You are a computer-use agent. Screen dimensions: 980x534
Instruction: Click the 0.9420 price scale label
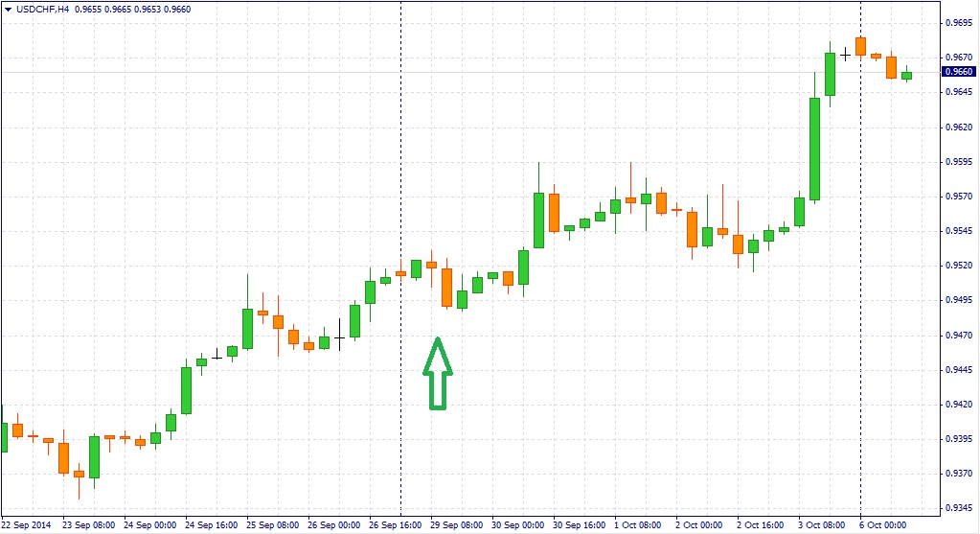959,405
